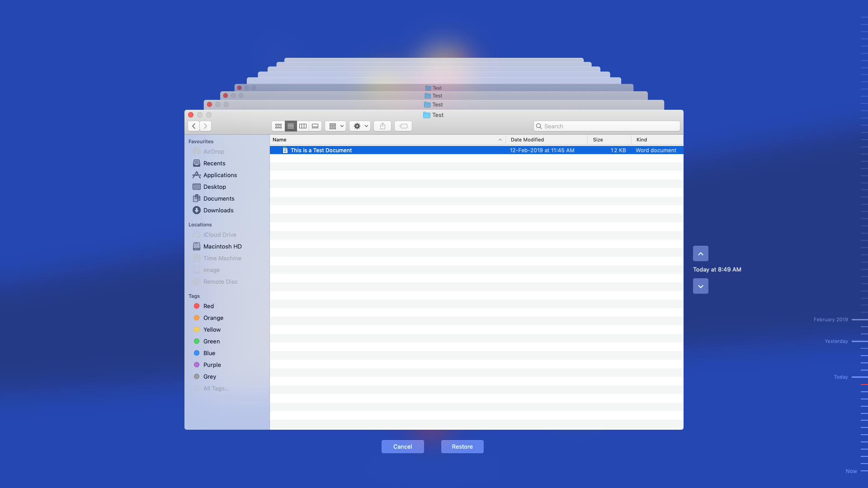Click the Column View icon

tap(303, 126)
